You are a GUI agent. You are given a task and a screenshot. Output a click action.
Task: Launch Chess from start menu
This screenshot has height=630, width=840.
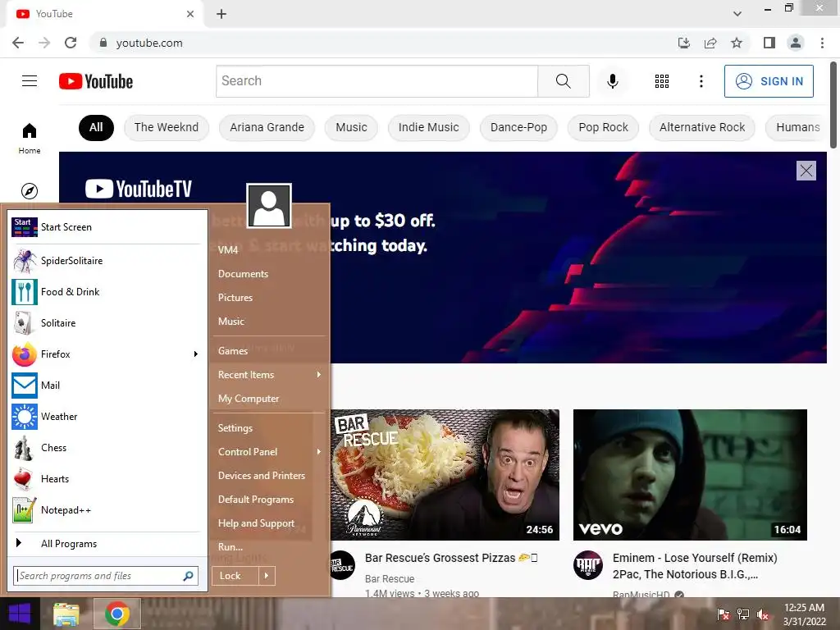pyautogui.click(x=106, y=448)
